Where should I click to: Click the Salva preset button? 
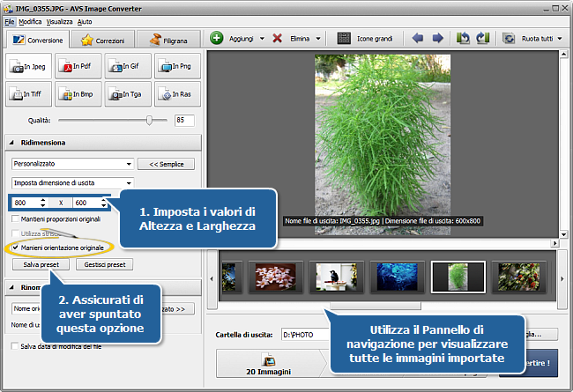tap(41, 264)
